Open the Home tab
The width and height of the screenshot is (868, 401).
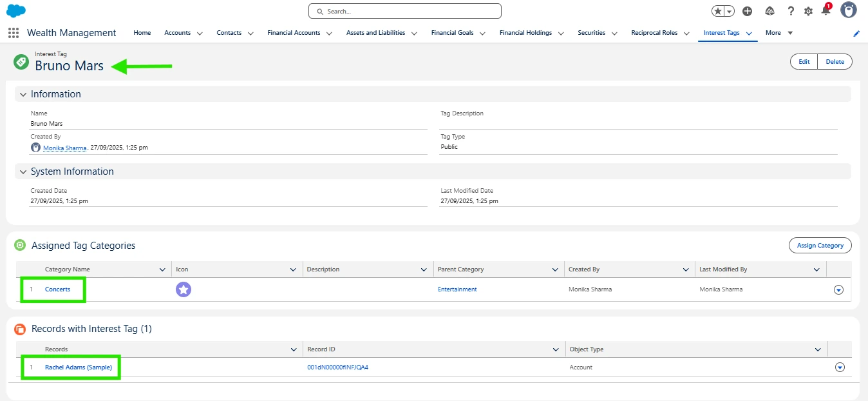click(x=142, y=33)
